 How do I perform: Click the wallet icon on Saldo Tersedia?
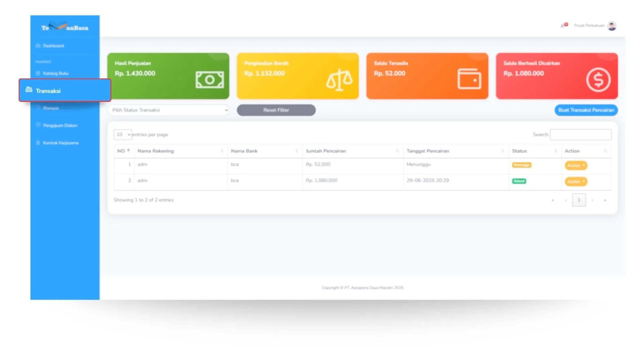tap(469, 79)
